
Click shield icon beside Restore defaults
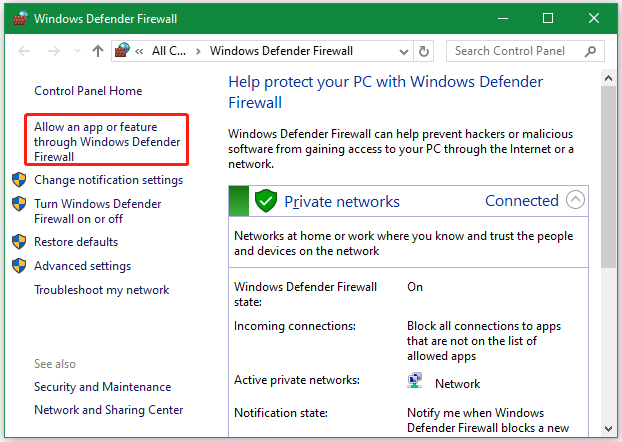tap(19, 242)
